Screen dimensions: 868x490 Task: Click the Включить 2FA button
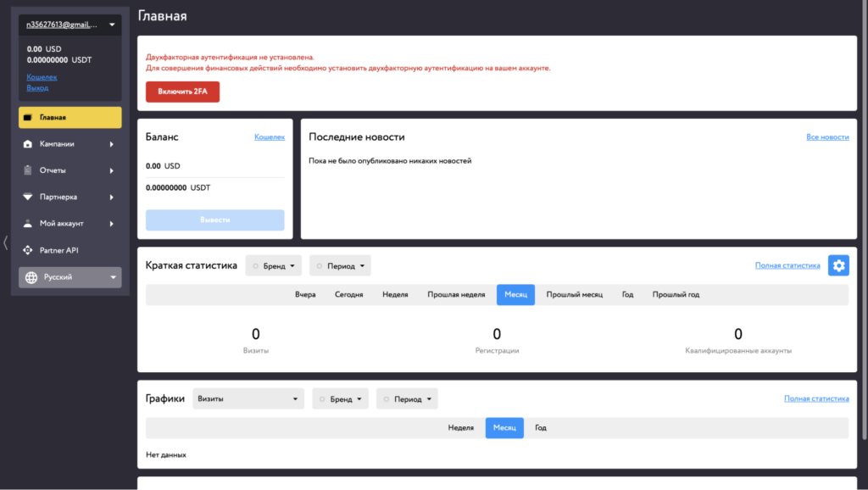click(x=183, y=92)
